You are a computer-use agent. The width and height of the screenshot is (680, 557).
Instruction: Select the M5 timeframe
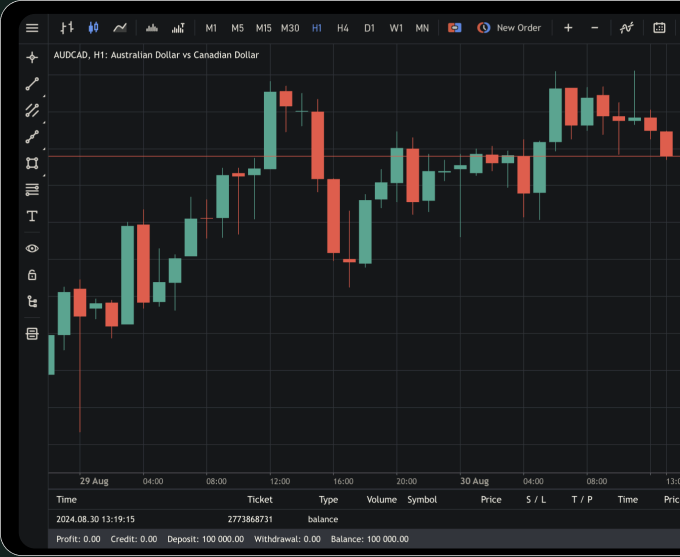pos(237,28)
